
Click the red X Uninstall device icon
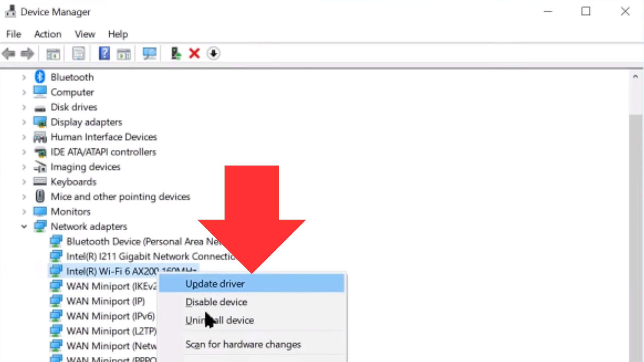click(195, 54)
